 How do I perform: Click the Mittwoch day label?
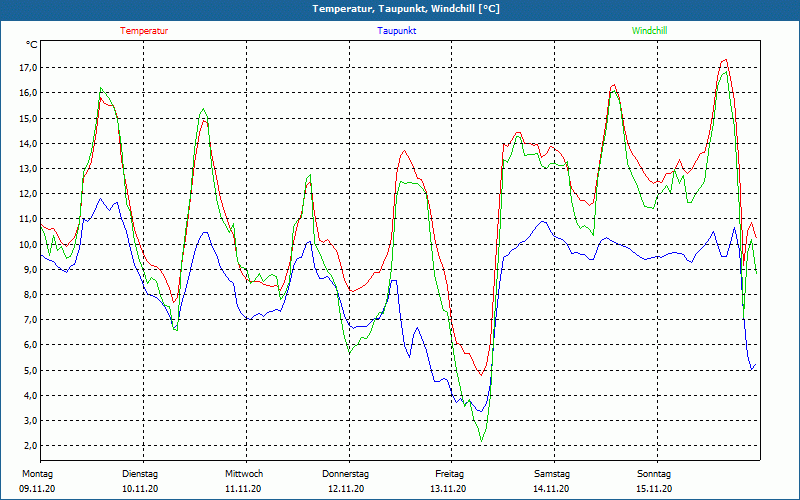(244, 473)
